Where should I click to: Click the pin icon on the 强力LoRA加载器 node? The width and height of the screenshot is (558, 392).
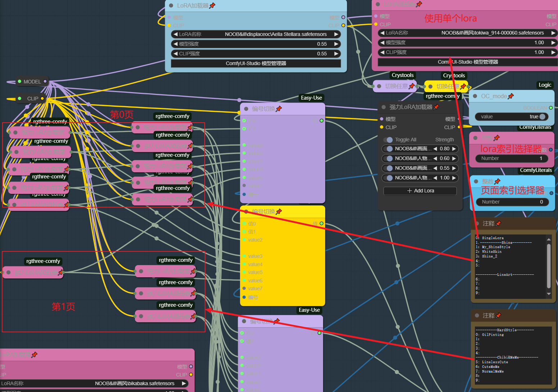[x=436, y=107]
